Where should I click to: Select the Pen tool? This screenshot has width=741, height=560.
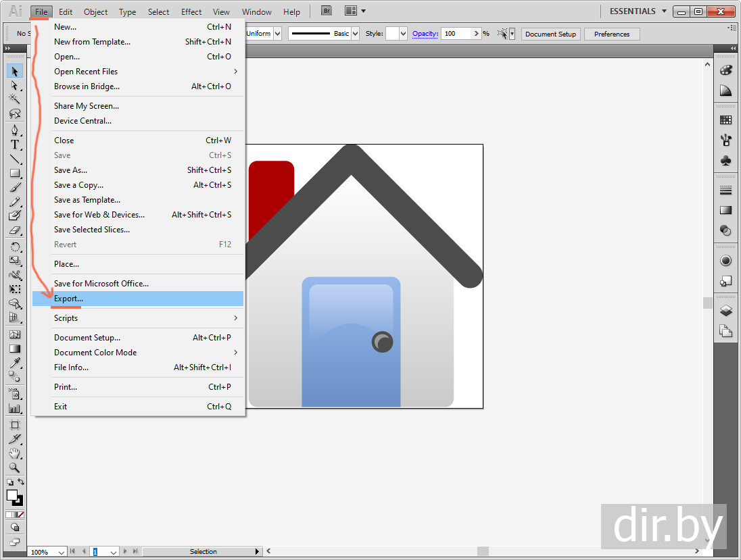pos(15,130)
